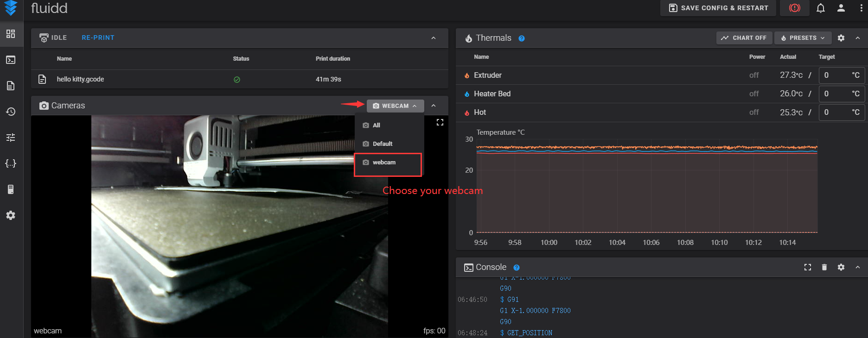Click Save Config & Restart
This screenshot has height=338, width=868.
click(x=718, y=8)
